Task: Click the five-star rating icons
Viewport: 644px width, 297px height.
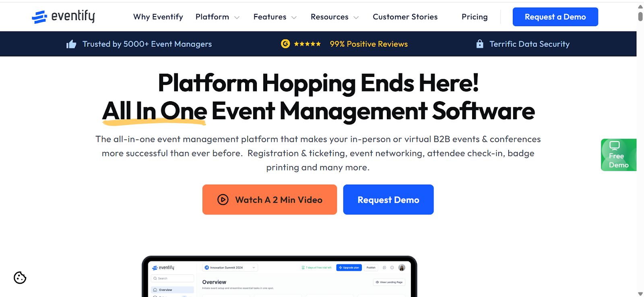Action: click(307, 44)
